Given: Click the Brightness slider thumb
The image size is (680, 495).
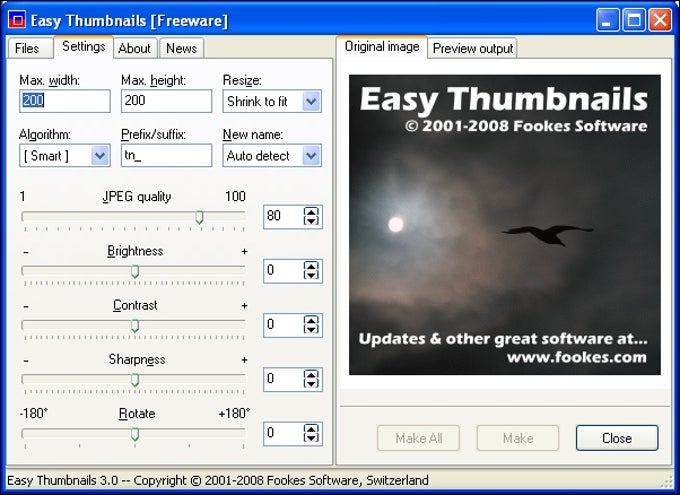Looking at the screenshot, I should (135, 272).
